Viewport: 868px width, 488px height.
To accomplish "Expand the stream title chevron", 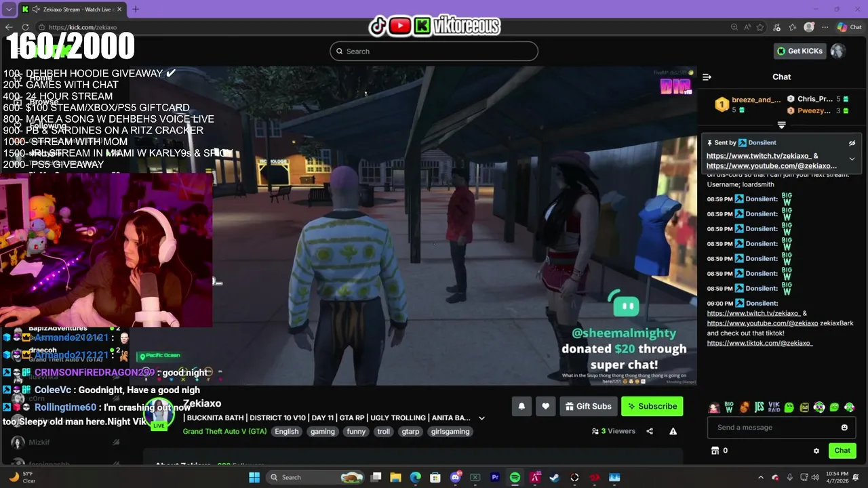I will 481,418.
